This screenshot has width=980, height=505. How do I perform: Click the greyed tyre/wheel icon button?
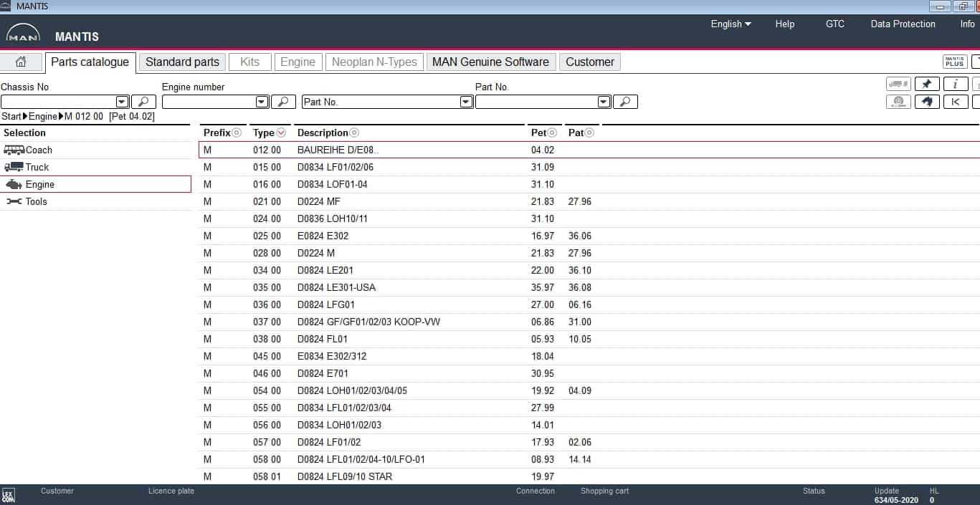898,102
